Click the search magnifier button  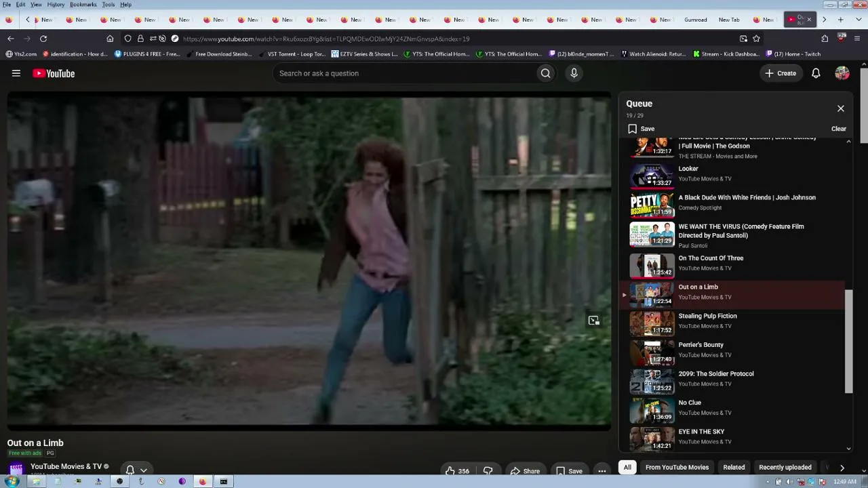click(545, 73)
